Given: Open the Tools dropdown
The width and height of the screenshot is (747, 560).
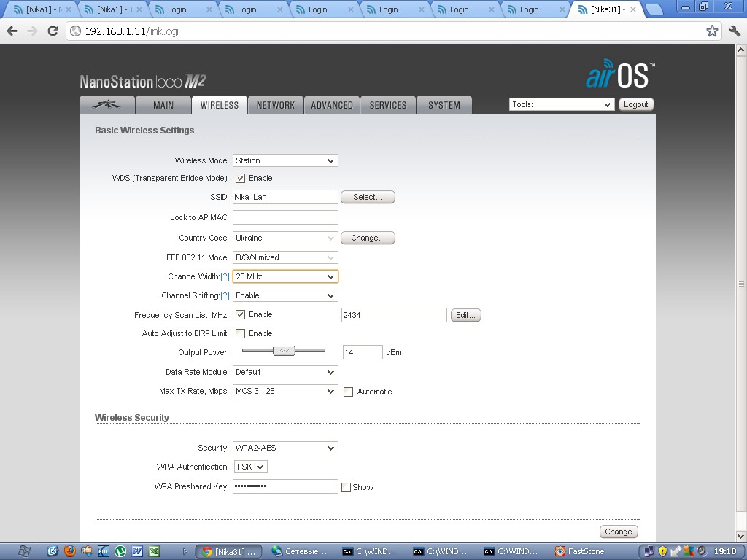Looking at the screenshot, I should [x=561, y=104].
